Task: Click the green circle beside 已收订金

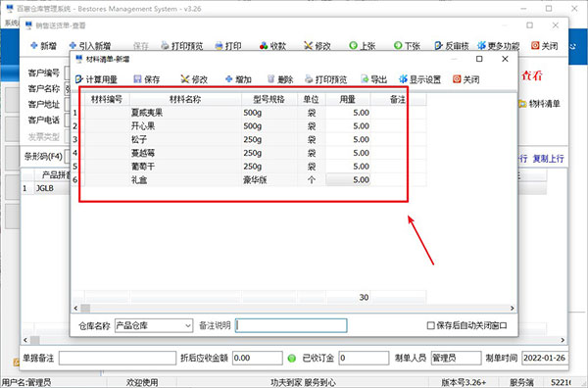Action: click(x=292, y=358)
